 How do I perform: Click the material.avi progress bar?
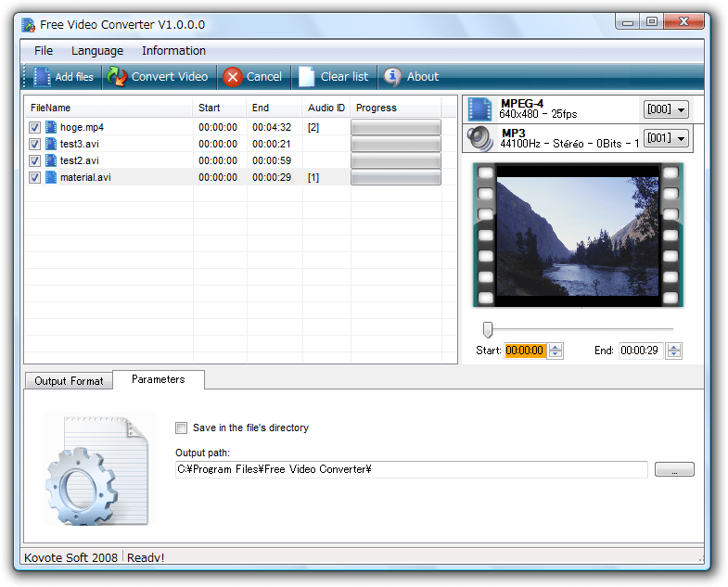point(396,177)
